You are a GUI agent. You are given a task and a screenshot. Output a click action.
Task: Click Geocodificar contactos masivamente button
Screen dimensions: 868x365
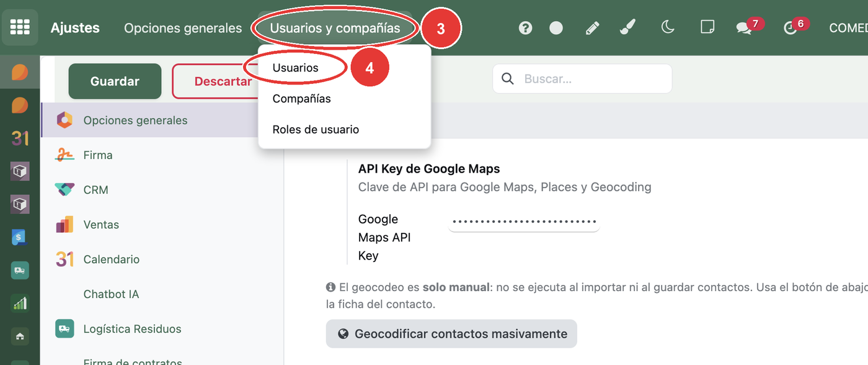[451, 334]
